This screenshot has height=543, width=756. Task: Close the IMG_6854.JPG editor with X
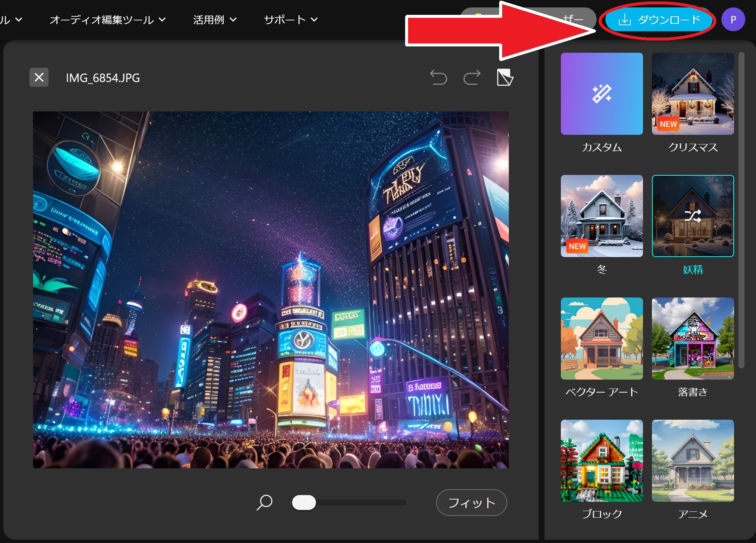(39, 78)
